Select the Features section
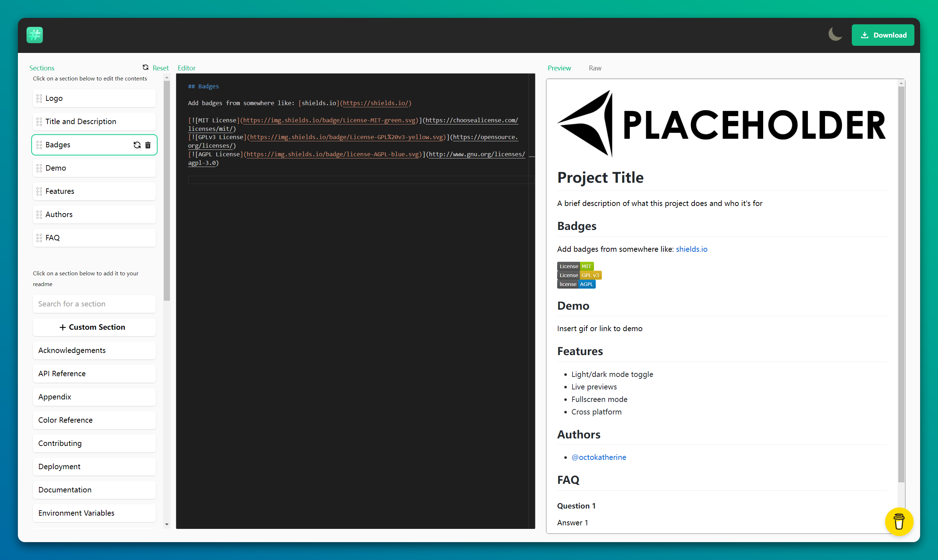 (x=94, y=191)
